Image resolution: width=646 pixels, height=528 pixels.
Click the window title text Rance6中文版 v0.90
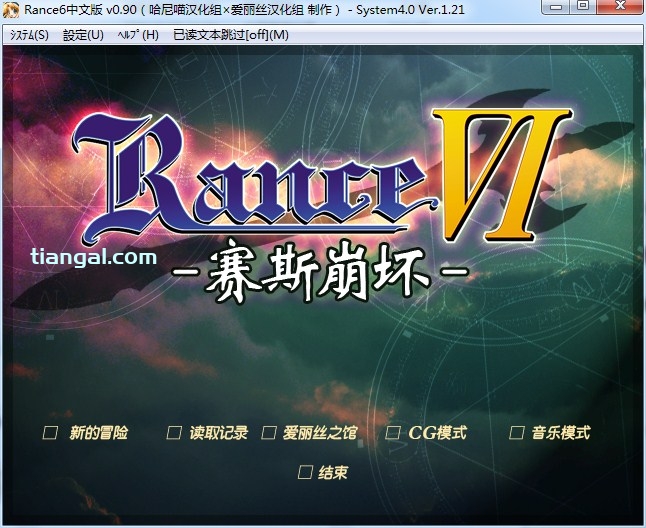(80, 9)
